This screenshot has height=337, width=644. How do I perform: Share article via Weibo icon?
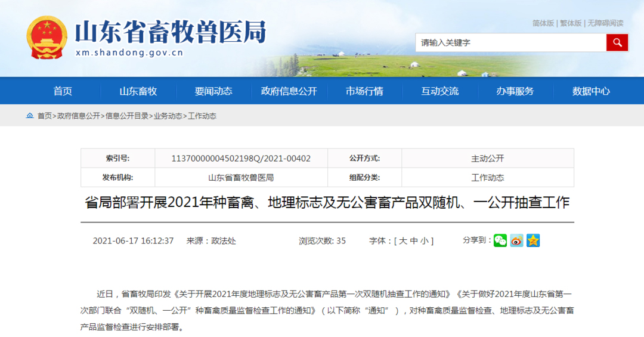pos(516,240)
